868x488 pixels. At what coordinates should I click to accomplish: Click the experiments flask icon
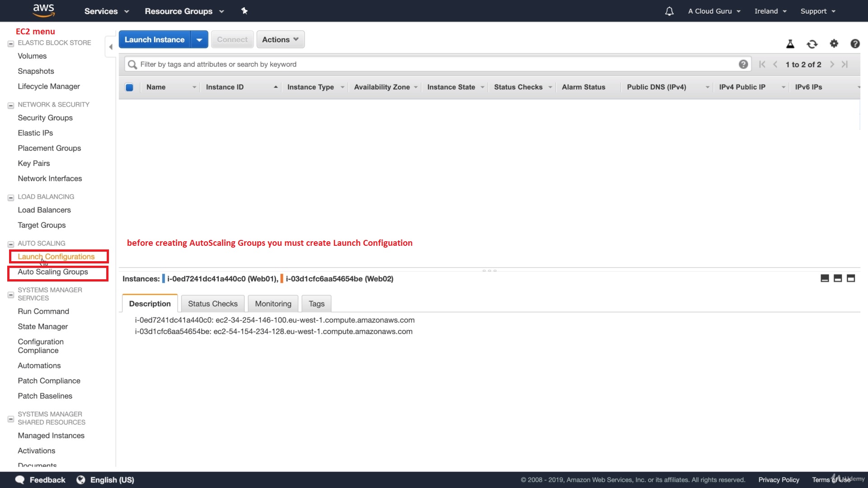(x=790, y=44)
